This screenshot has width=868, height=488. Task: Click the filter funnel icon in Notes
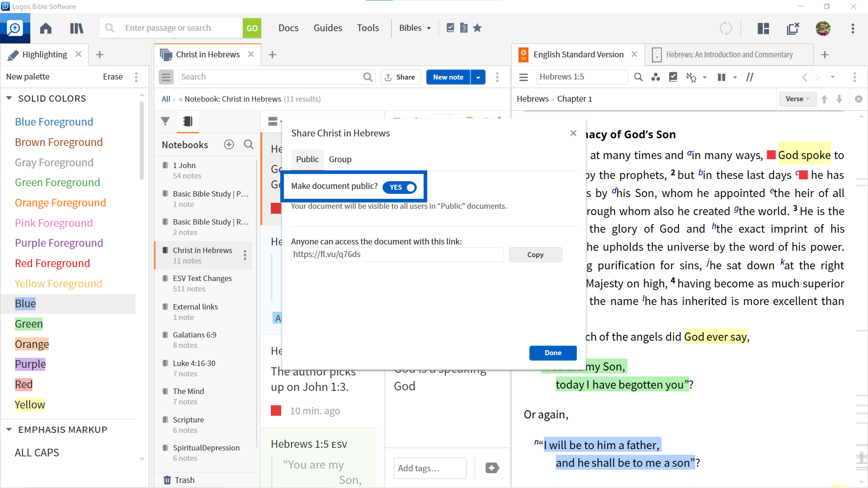(165, 121)
